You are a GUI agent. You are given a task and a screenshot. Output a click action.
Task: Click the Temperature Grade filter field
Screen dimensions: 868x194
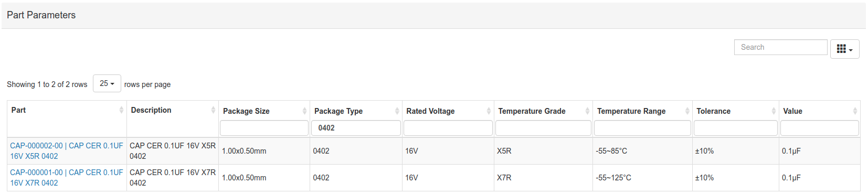tap(543, 128)
